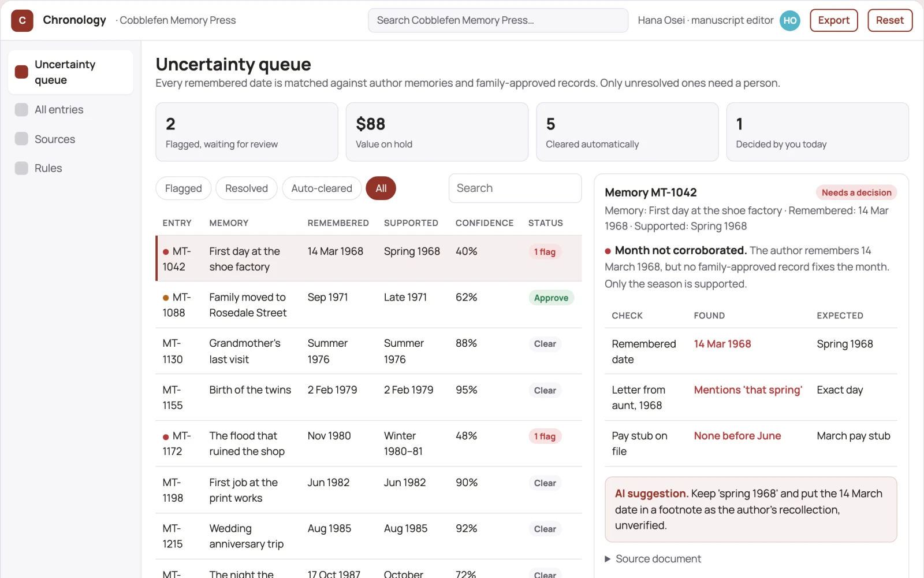
Task: Select the 'Birth of the twins' memory
Action: (x=250, y=390)
